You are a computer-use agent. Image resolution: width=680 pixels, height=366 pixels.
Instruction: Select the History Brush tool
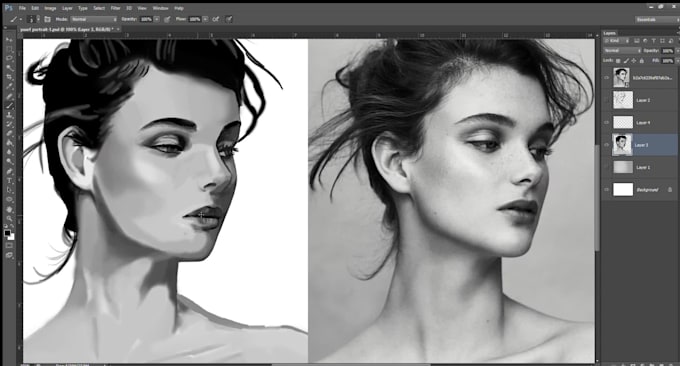(9, 124)
